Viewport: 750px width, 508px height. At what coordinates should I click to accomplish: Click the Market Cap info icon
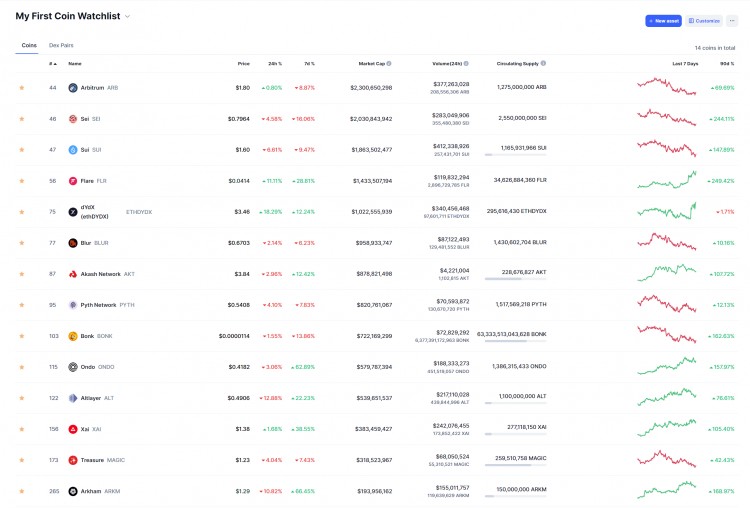(x=389, y=64)
